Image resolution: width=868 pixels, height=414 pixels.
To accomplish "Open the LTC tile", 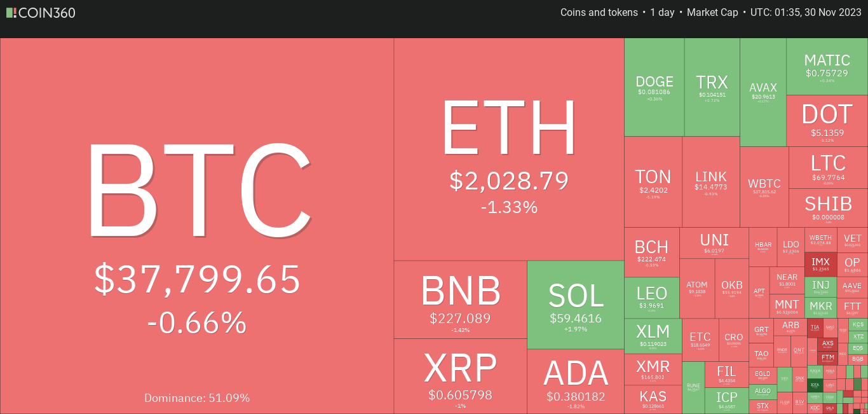I will 828,168.
